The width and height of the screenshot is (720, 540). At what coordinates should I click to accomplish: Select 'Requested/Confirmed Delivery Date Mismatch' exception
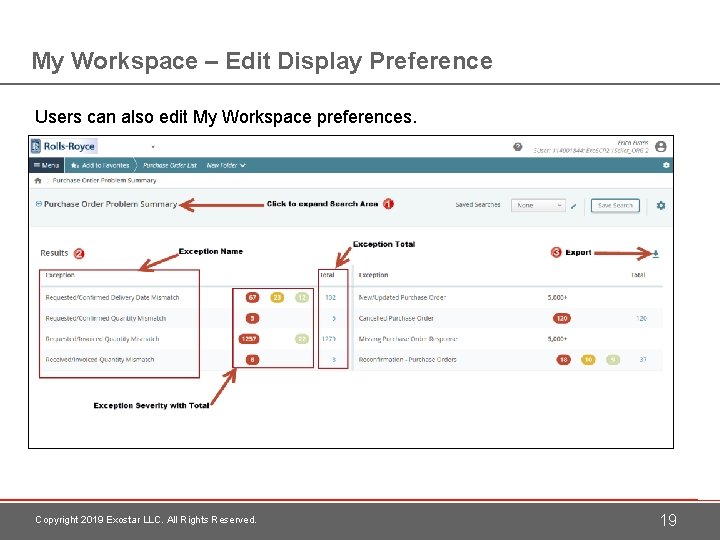(x=112, y=298)
